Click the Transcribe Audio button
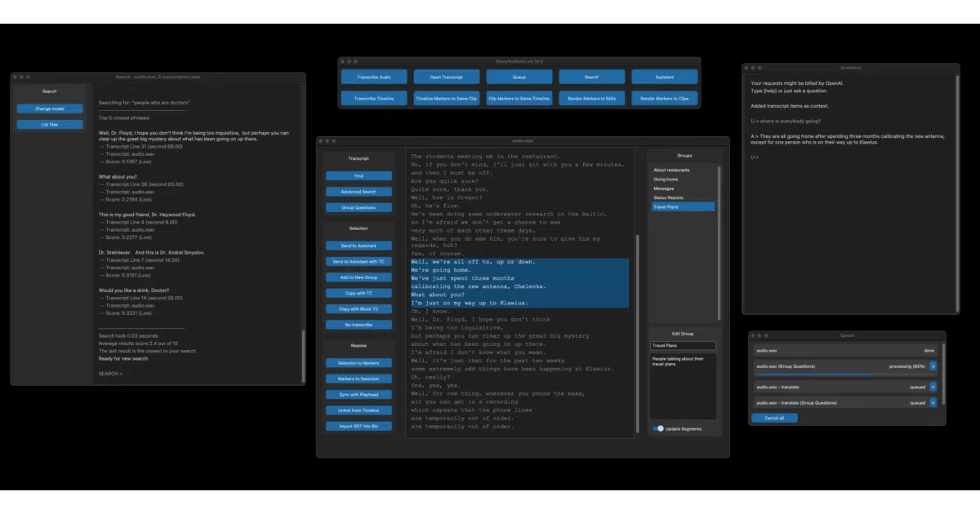 point(374,77)
